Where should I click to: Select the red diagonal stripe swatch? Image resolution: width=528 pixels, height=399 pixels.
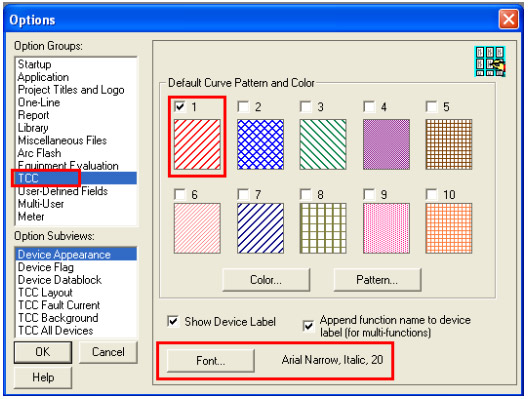click(197, 144)
